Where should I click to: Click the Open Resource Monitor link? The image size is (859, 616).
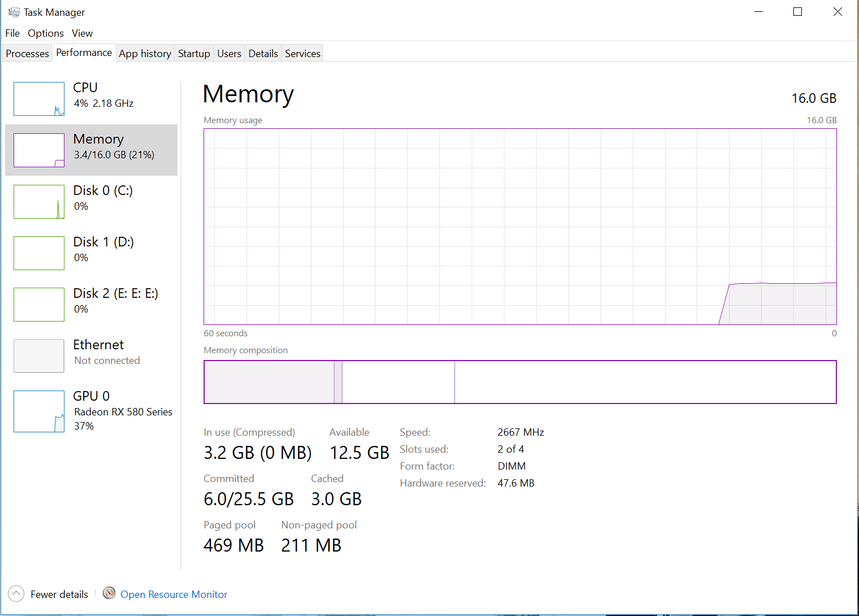coord(174,595)
